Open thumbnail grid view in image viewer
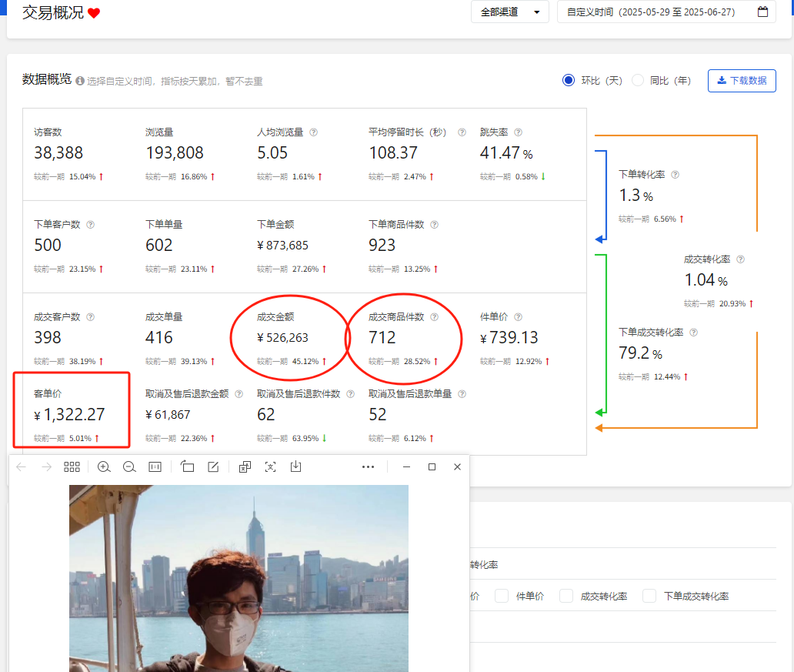 coord(72,467)
